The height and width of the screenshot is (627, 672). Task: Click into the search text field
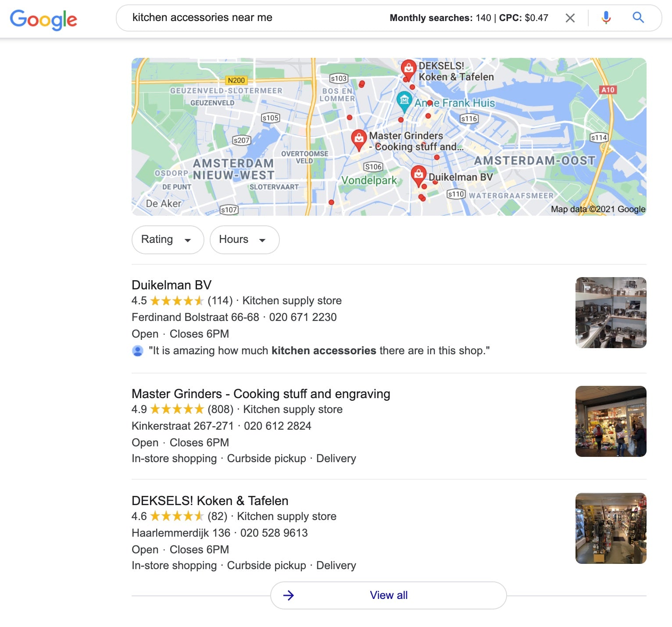pos(254,18)
